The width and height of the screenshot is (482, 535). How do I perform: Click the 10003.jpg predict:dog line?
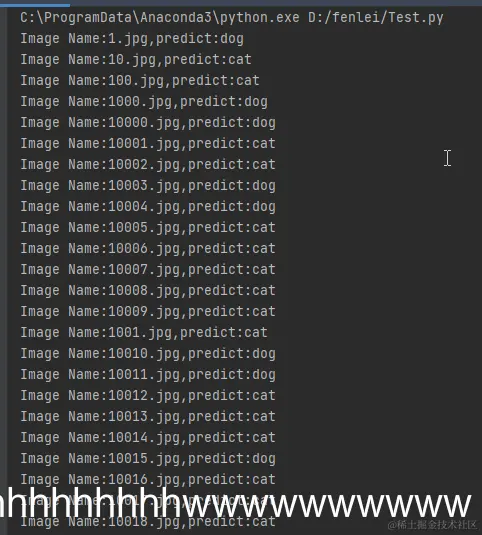click(148, 186)
